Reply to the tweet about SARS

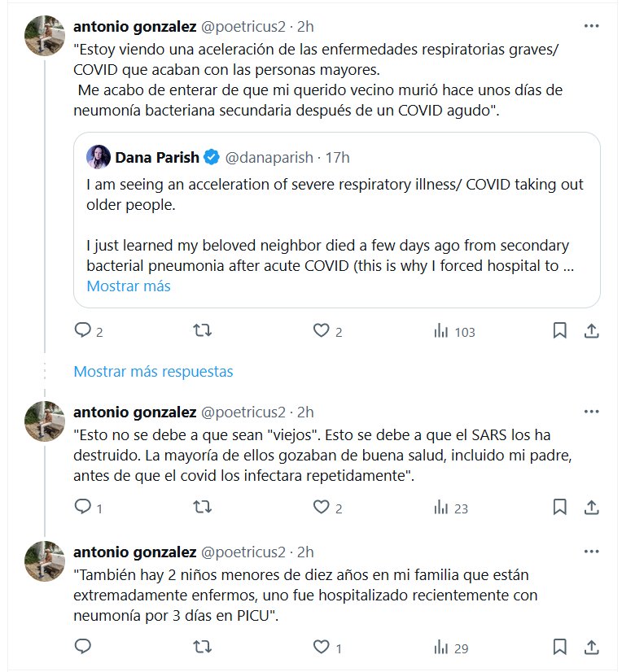point(83,508)
